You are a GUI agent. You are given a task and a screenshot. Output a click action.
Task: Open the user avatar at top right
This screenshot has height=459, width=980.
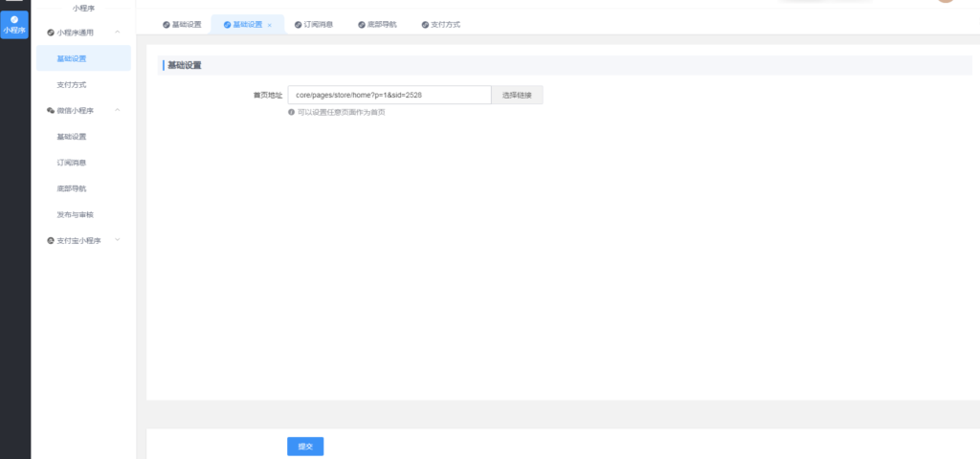[x=946, y=2]
